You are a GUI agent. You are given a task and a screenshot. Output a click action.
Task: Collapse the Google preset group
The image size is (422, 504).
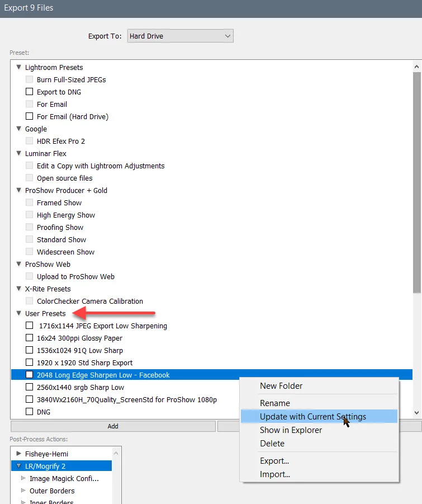18,129
